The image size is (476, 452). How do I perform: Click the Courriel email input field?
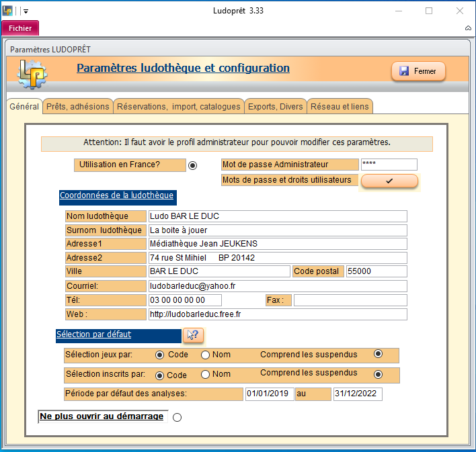[277, 286]
